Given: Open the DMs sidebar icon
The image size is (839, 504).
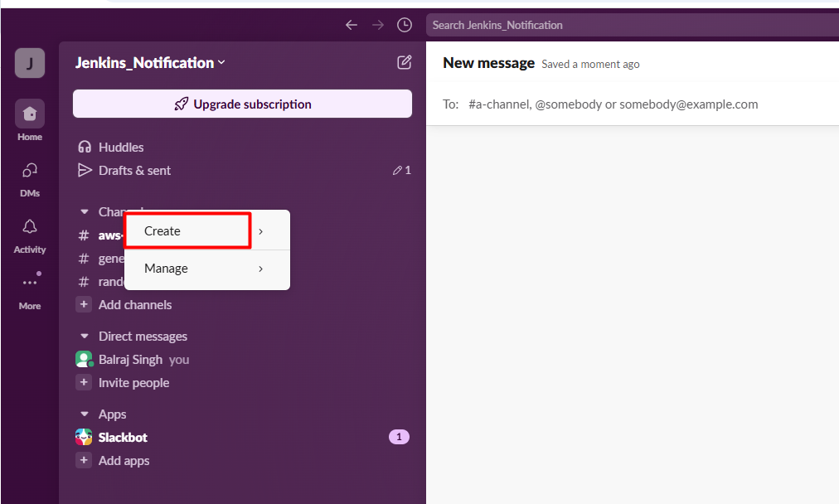Looking at the screenshot, I should 29,171.
